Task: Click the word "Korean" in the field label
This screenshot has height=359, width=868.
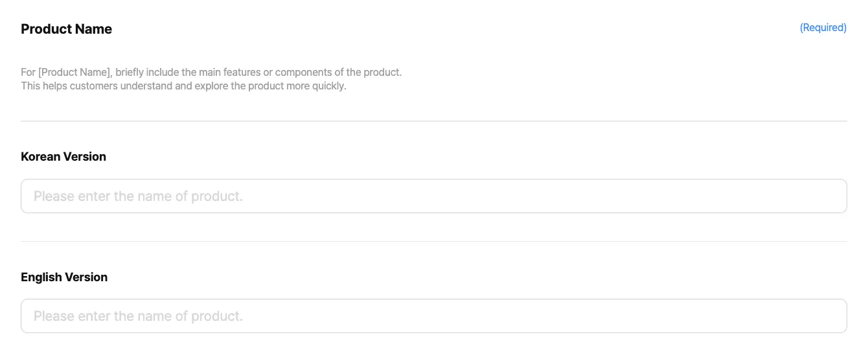Action: click(x=40, y=156)
